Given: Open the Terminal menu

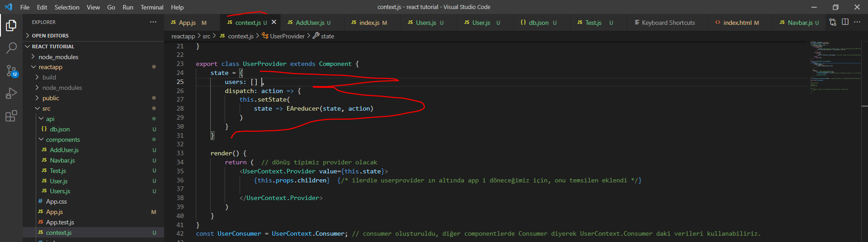Looking at the screenshot, I should click(x=151, y=7).
